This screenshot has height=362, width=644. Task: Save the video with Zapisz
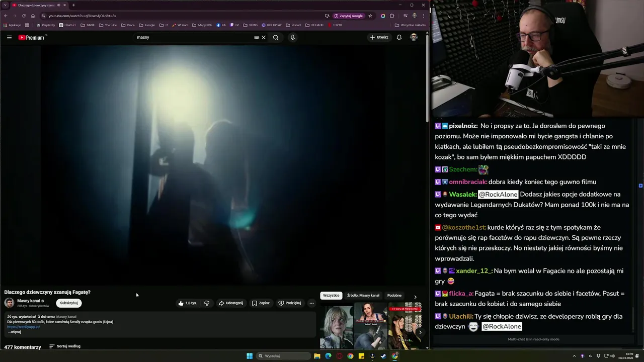[x=261, y=303]
